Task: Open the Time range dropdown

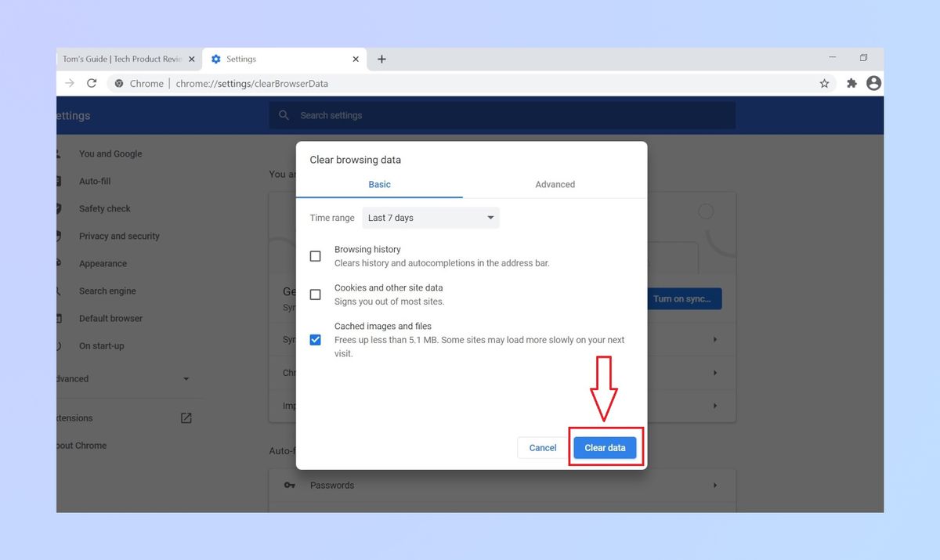Action: (429, 218)
